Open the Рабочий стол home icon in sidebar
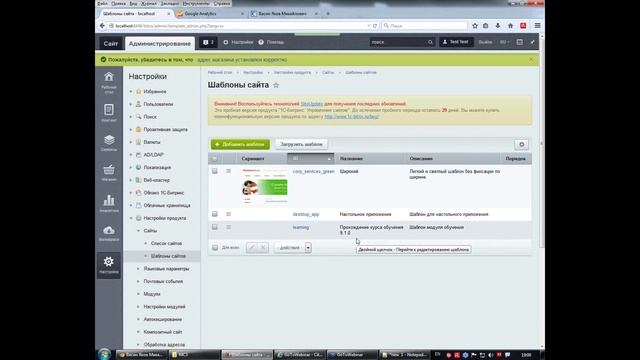 (109, 82)
